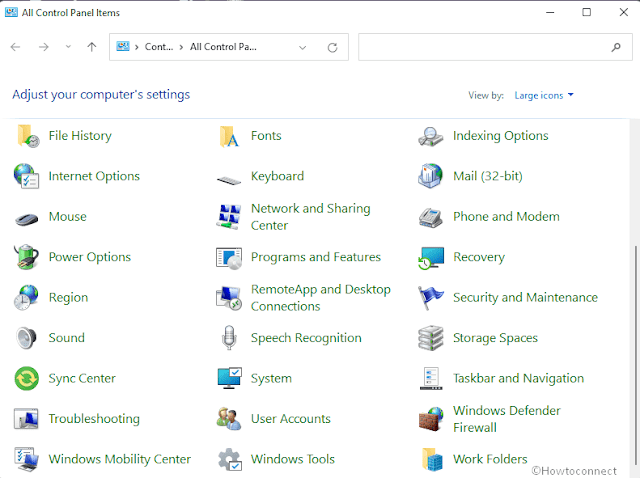The height and width of the screenshot is (478, 640).
Task: Click the RemoteApp and Desktop Connections icon
Action: tap(229, 298)
